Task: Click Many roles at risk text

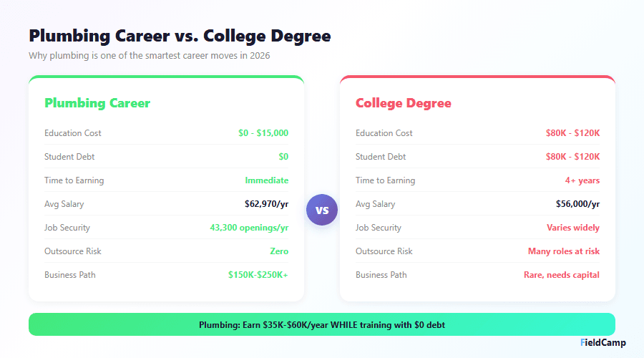Action: click(x=564, y=251)
